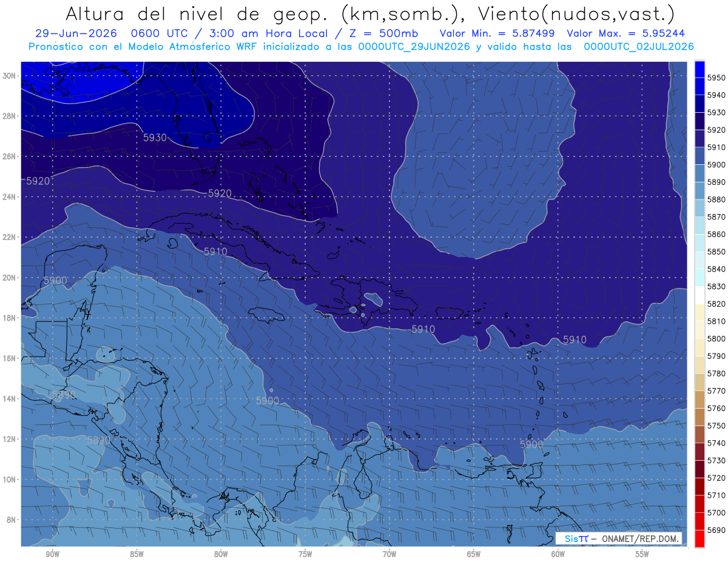
Task: Click the '0000UTC_29JUN2026' initialization time
Action: pos(414,47)
